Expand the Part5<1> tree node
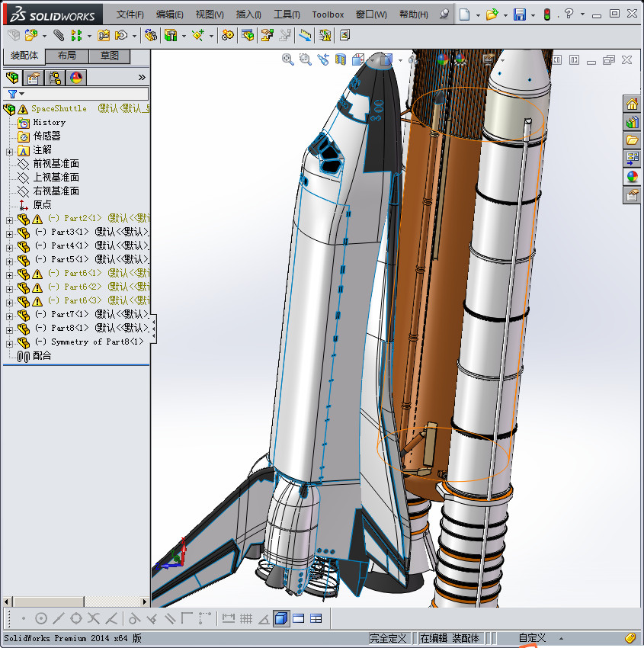 click(x=9, y=261)
